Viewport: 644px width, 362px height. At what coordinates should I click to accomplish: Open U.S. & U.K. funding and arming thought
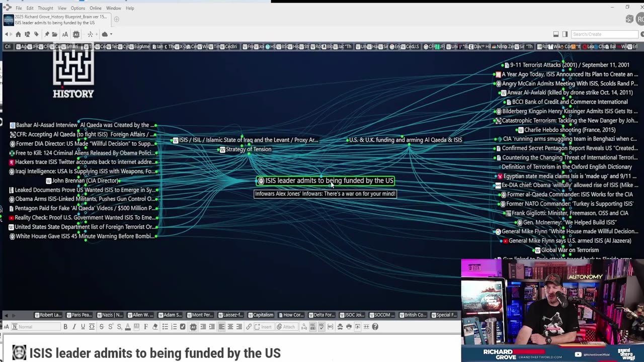pyautogui.click(x=405, y=140)
